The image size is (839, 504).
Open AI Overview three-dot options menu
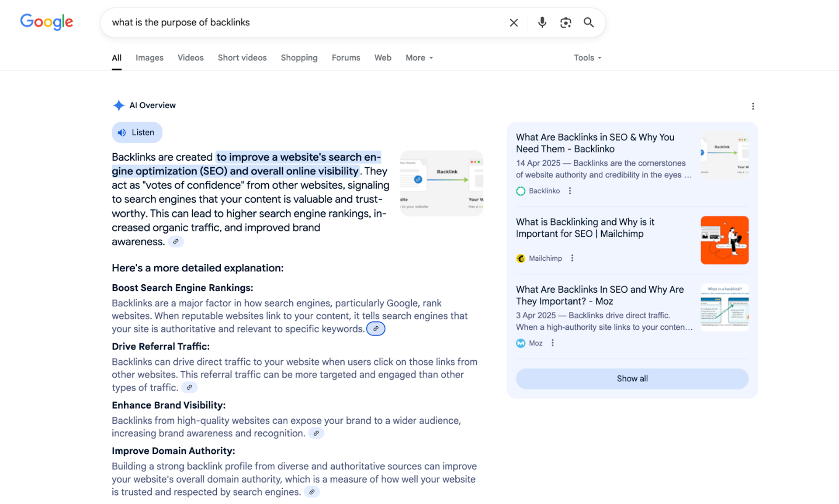(x=752, y=106)
